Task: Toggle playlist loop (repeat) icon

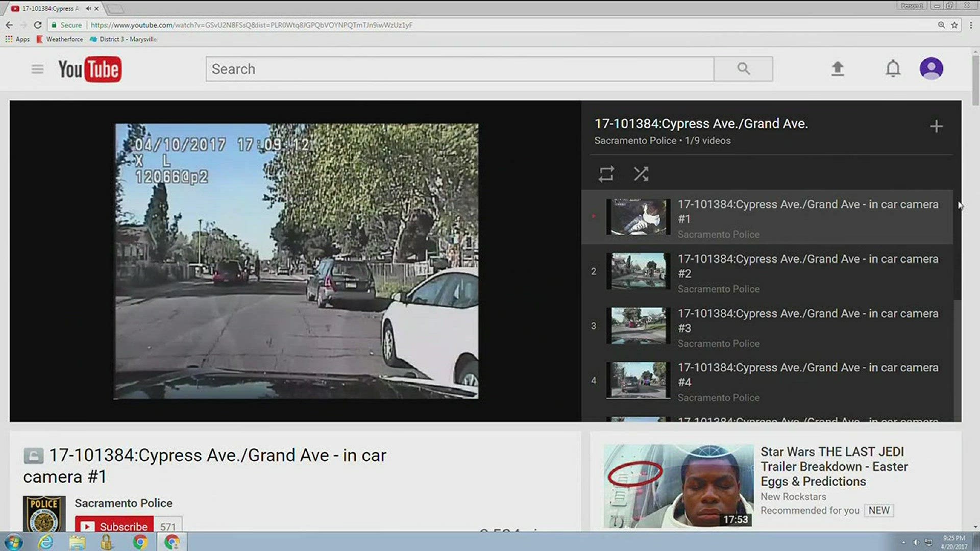Action: pos(606,174)
